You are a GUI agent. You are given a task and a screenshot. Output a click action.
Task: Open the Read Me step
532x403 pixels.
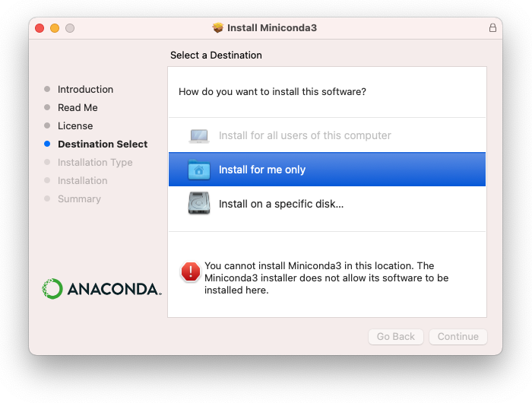pos(78,108)
